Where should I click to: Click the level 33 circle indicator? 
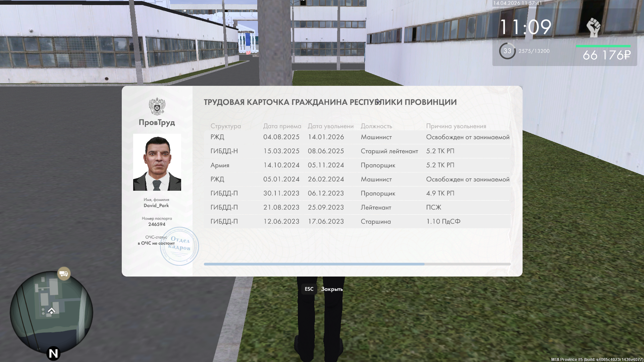tap(507, 51)
